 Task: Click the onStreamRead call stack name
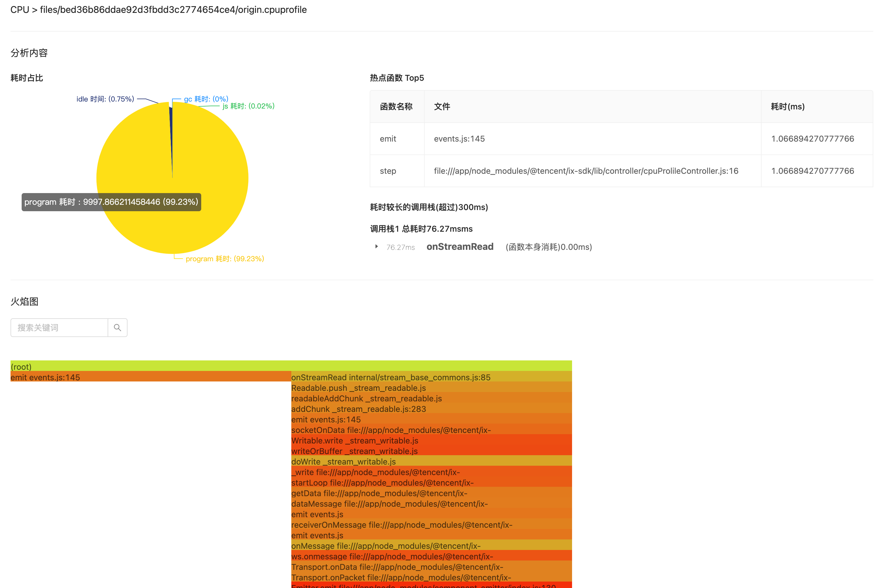click(x=460, y=247)
